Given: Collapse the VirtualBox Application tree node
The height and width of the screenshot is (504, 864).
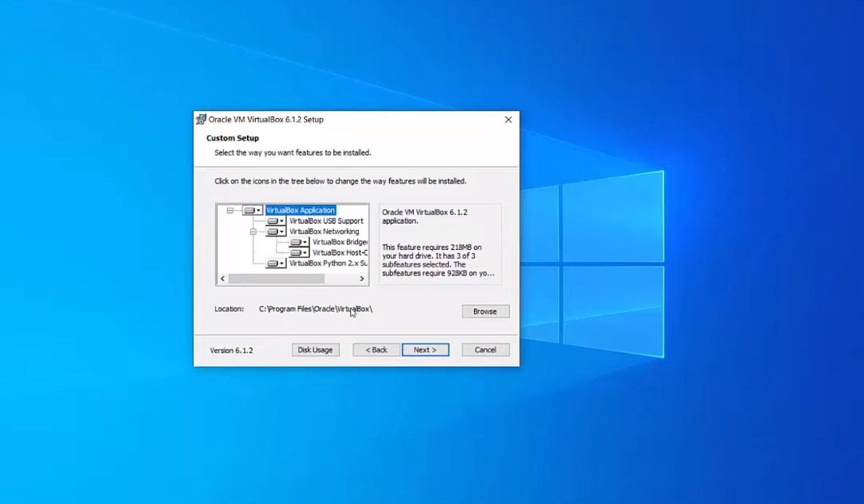Looking at the screenshot, I should coord(230,210).
